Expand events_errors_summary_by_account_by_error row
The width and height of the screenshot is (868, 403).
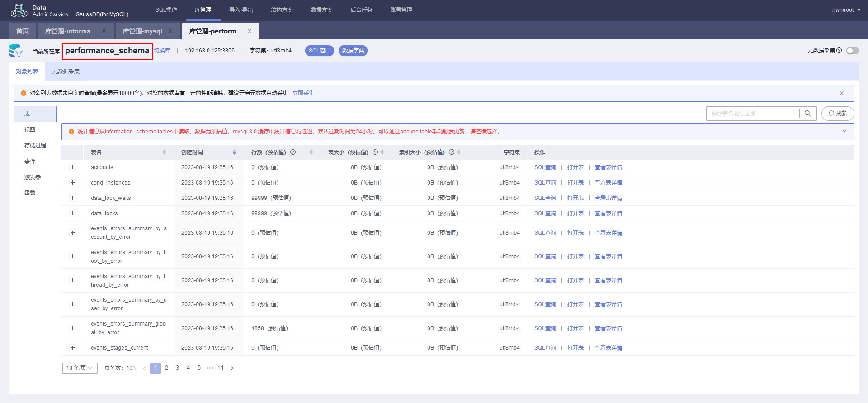pos(72,233)
